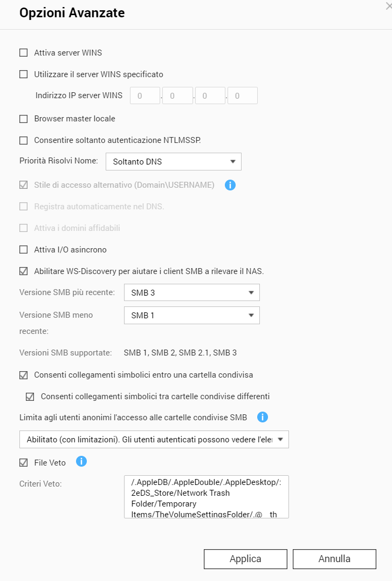Click info icon next to Stile di accesso alternativo

pyautogui.click(x=230, y=185)
